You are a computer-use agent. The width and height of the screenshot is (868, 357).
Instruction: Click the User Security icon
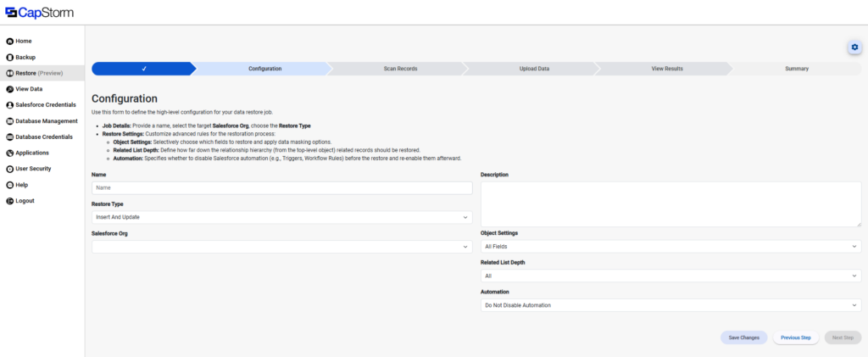point(9,169)
